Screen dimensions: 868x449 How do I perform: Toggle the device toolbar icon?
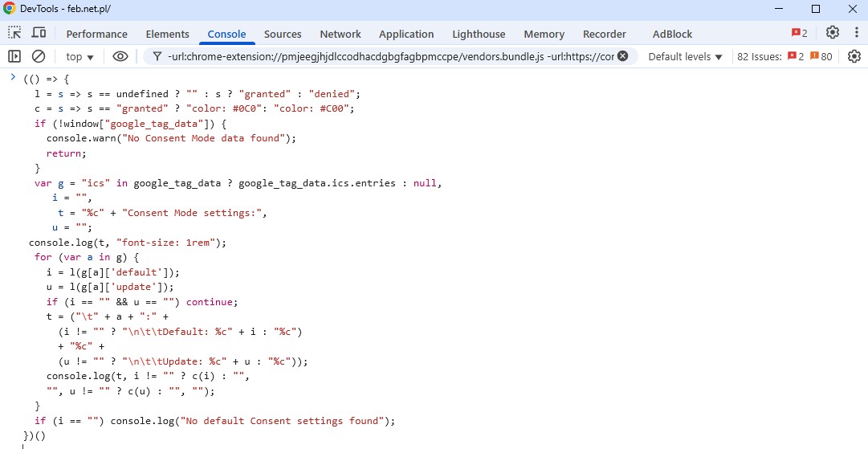pos(39,33)
